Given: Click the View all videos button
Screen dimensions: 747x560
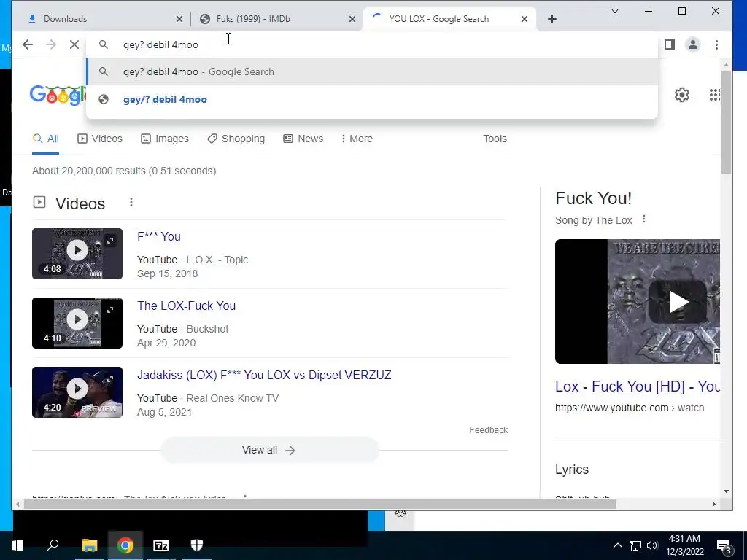Looking at the screenshot, I should 270,450.
